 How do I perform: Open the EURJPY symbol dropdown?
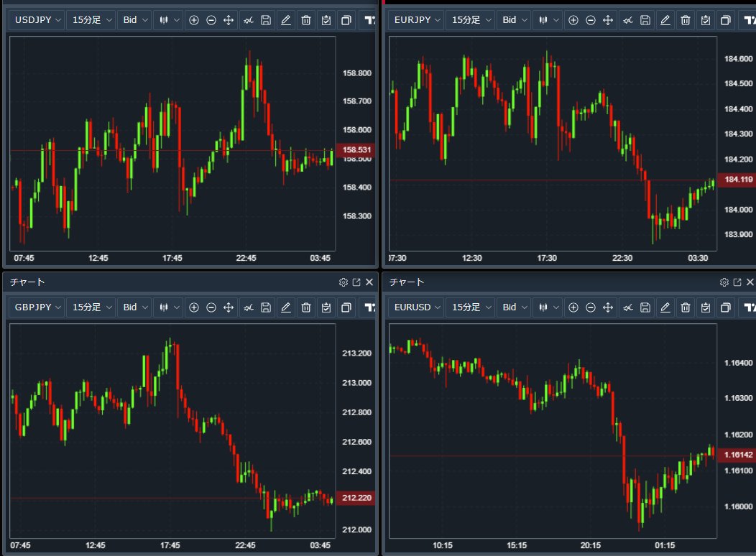pyautogui.click(x=417, y=20)
